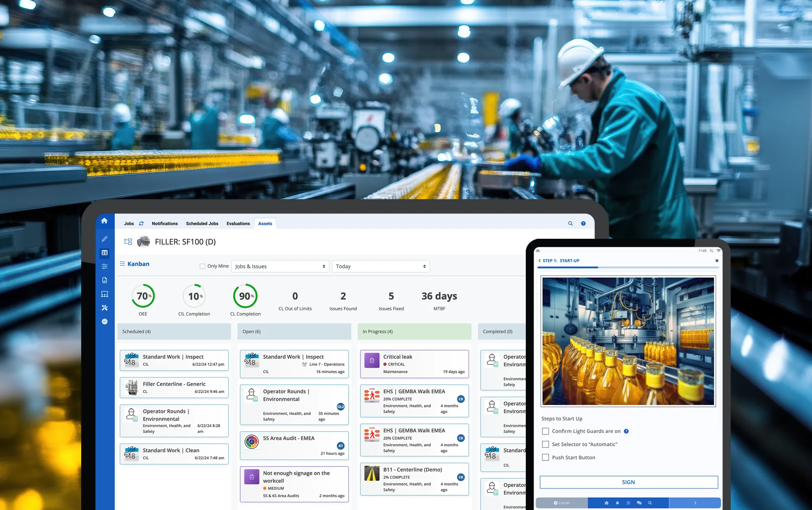Open the more options dots sidebar icon

(104, 322)
